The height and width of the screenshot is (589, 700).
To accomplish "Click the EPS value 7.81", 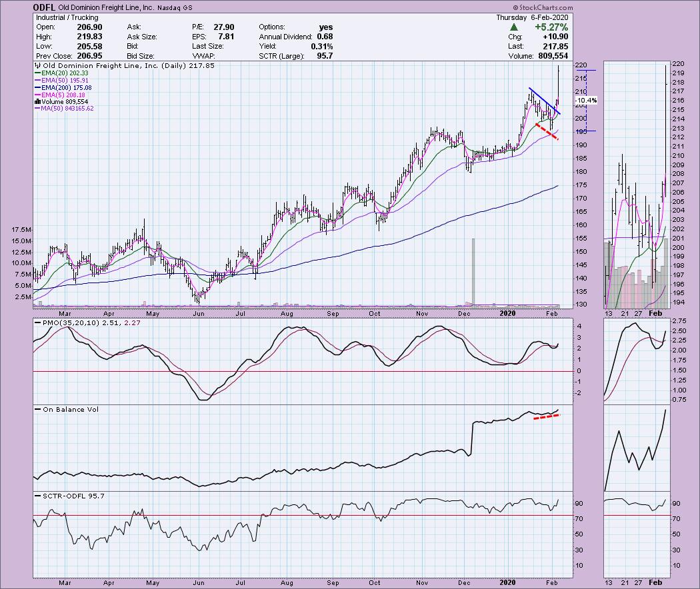I will pyautogui.click(x=226, y=37).
